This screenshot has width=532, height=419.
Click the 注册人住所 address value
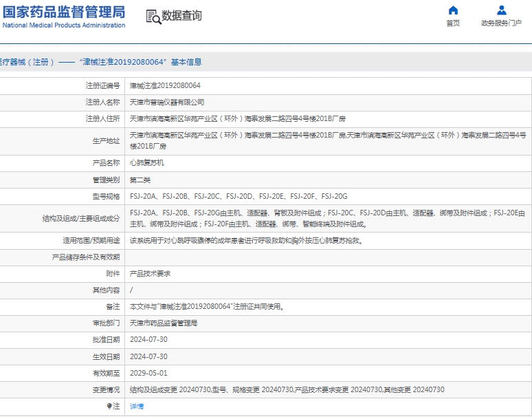(238, 119)
